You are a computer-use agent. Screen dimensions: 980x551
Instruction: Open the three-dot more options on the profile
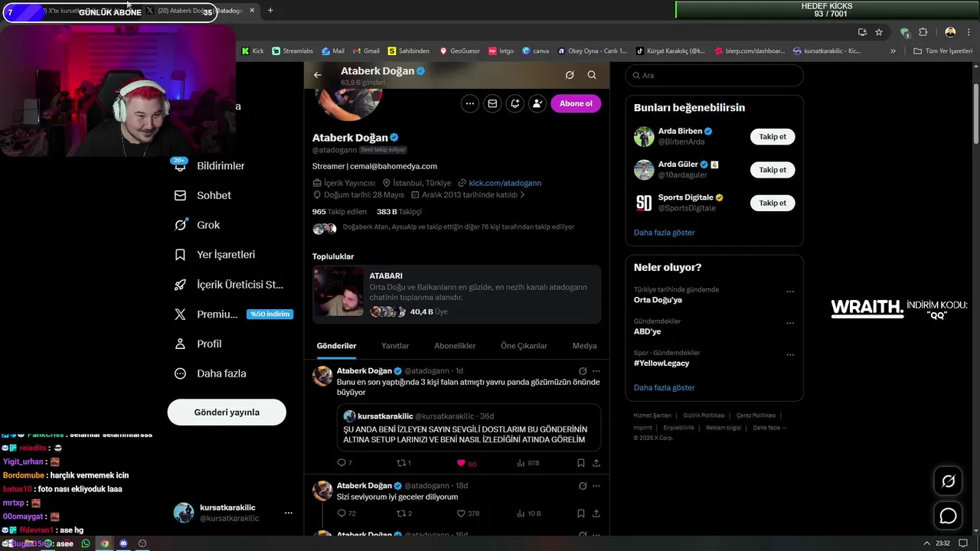tap(470, 103)
